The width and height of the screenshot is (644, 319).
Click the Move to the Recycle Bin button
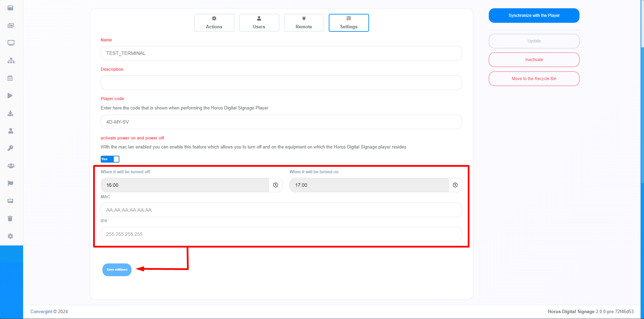[x=534, y=79]
